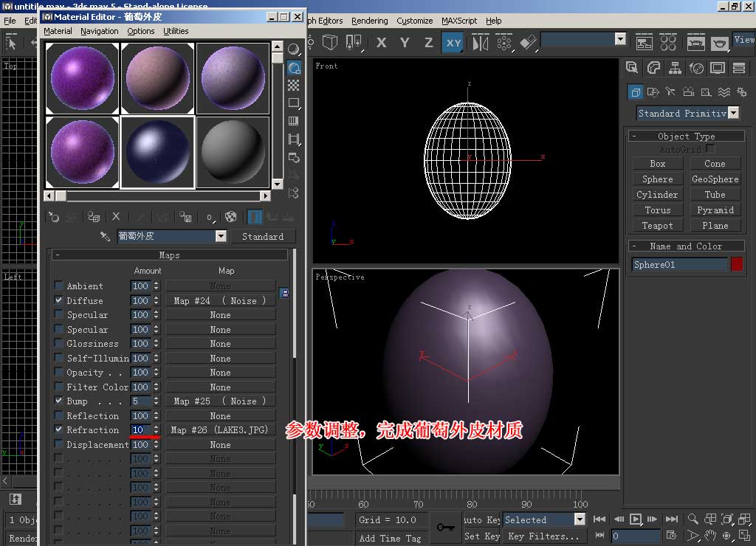Toggle the backlight icon in Material Editor
Viewport: 756px width, 546px height.
(x=294, y=67)
